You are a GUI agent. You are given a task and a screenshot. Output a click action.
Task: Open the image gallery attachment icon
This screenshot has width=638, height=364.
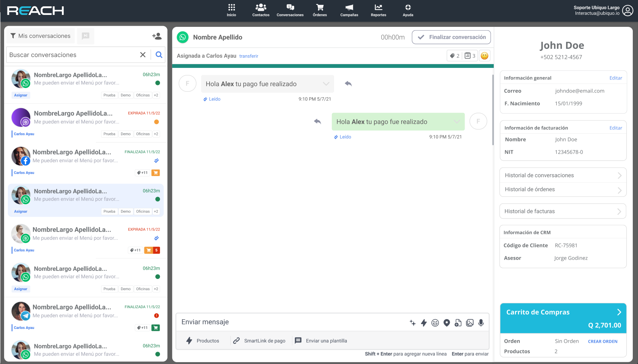click(x=470, y=323)
